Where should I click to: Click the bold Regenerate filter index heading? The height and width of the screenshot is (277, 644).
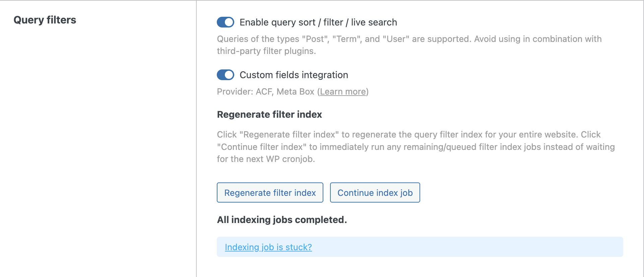269,114
